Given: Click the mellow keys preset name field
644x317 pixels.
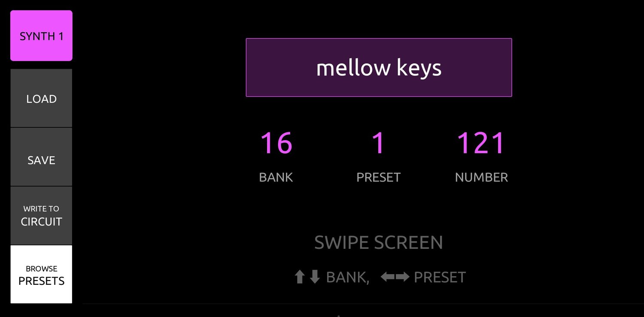Looking at the screenshot, I should tap(379, 67).
